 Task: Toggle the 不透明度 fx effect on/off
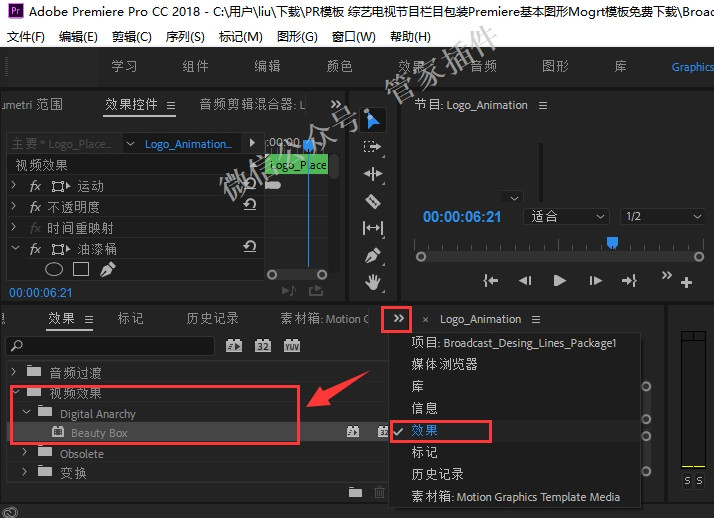click(x=35, y=207)
